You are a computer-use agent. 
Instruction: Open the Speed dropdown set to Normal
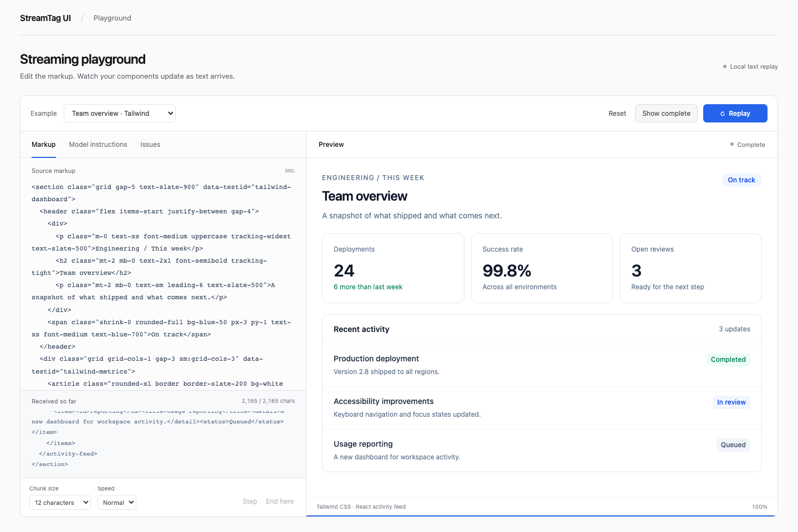[117, 503]
